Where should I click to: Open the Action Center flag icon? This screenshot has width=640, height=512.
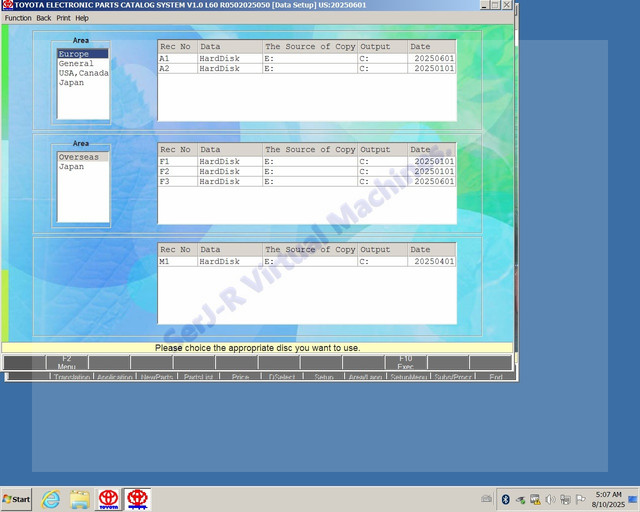(580, 499)
